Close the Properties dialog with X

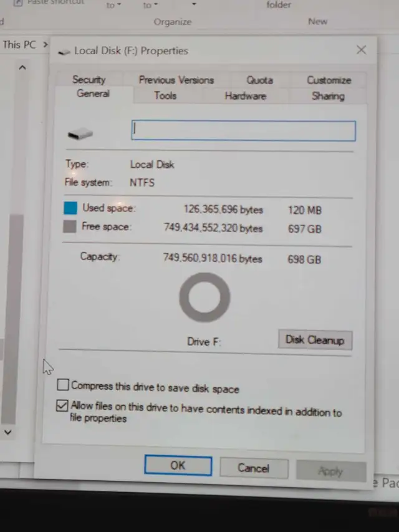tap(362, 50)
